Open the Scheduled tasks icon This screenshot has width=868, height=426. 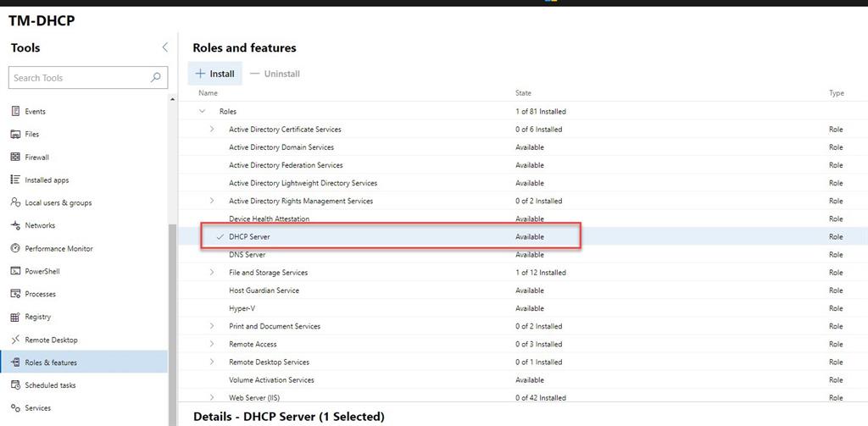coord(15,385)
